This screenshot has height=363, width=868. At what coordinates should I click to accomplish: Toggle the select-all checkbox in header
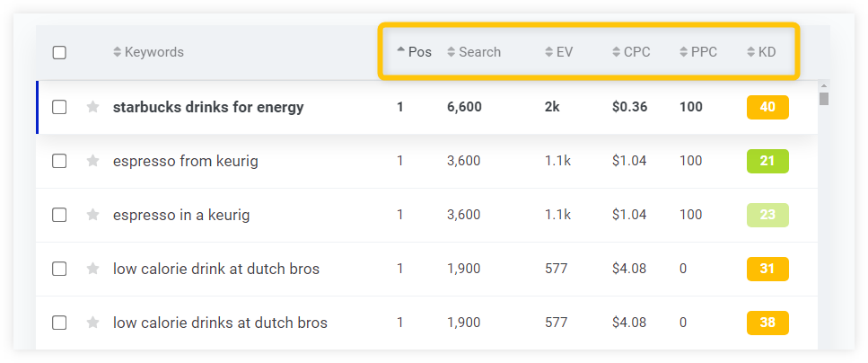(x=59, y=53)
